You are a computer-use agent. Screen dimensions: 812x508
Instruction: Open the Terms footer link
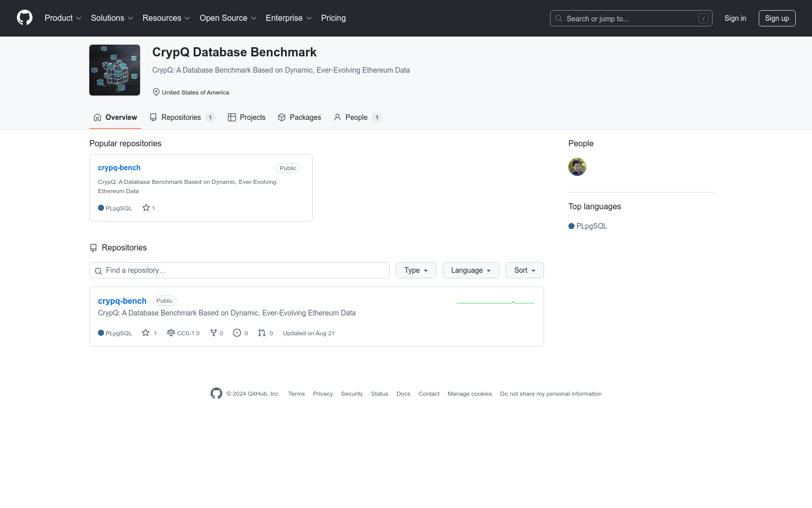tap(296, 394)
